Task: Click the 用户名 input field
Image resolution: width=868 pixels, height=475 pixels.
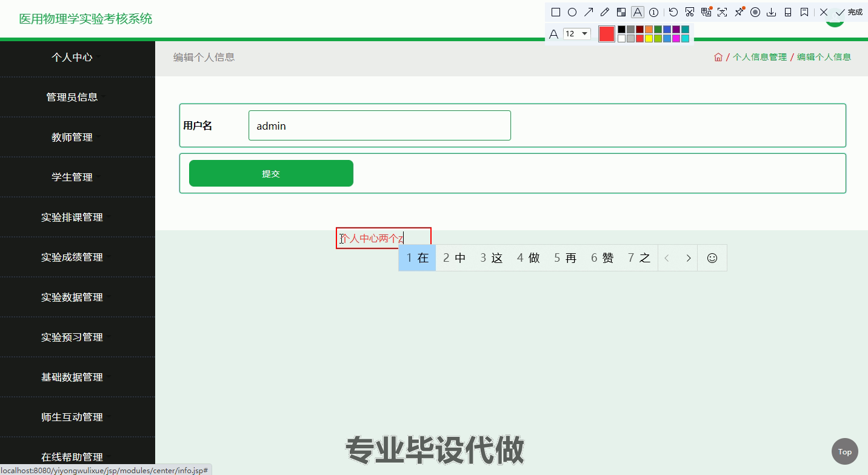Action: click(379, 125)
